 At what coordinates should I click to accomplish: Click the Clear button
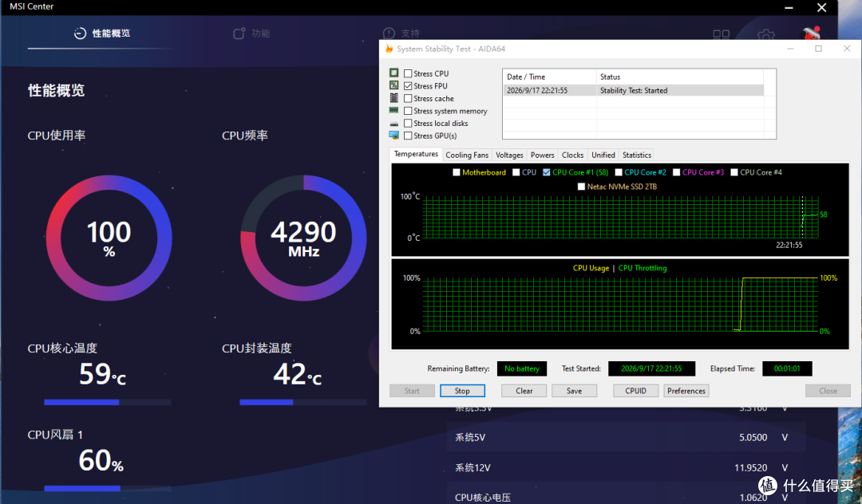pos(524,391)
